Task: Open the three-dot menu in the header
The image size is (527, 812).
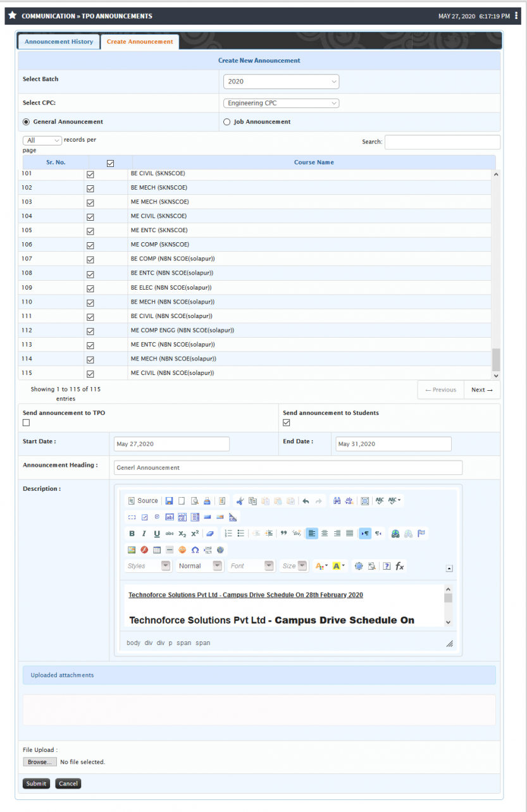Action: [x=517, y=16]
